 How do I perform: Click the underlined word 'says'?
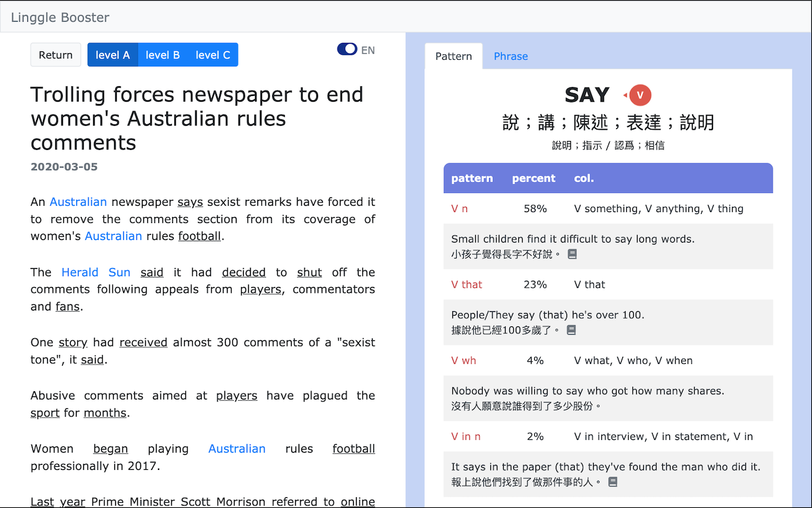coord(190,201)
